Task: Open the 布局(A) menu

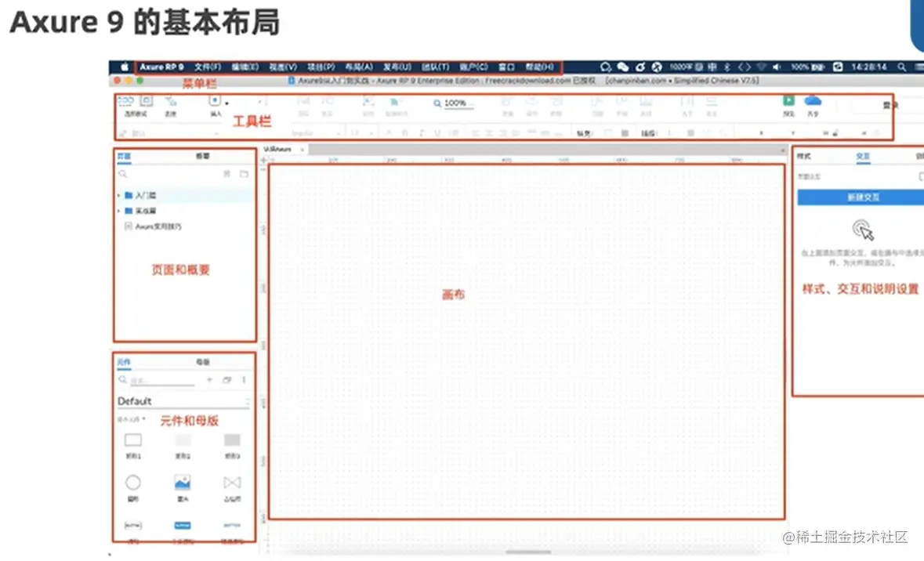Action: tap(359, 67)
